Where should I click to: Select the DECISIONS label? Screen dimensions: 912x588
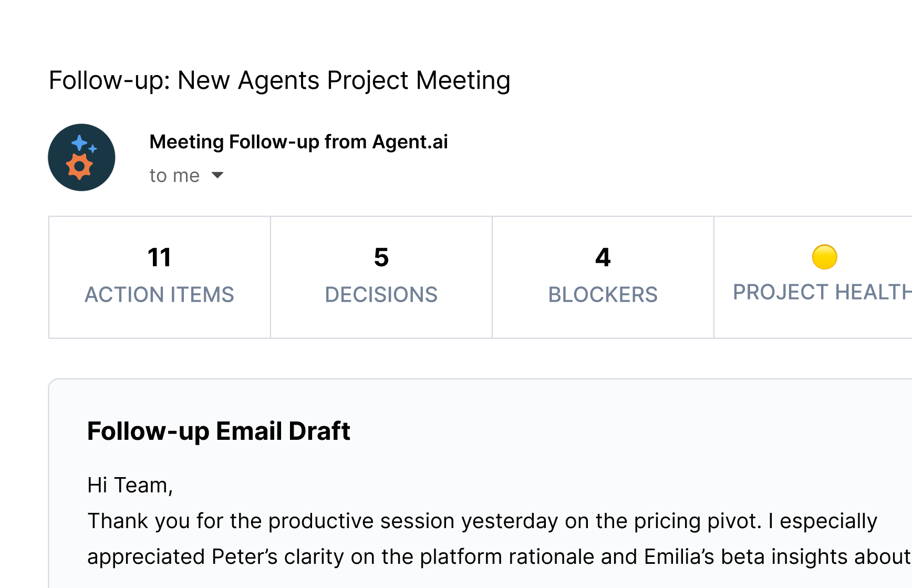[x=381, y=295]
